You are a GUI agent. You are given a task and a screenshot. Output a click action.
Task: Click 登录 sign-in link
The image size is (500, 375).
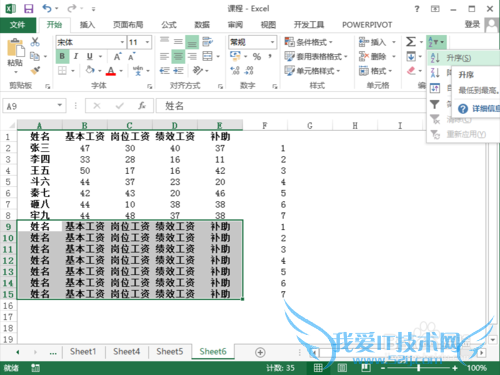[x=473, y=24]
